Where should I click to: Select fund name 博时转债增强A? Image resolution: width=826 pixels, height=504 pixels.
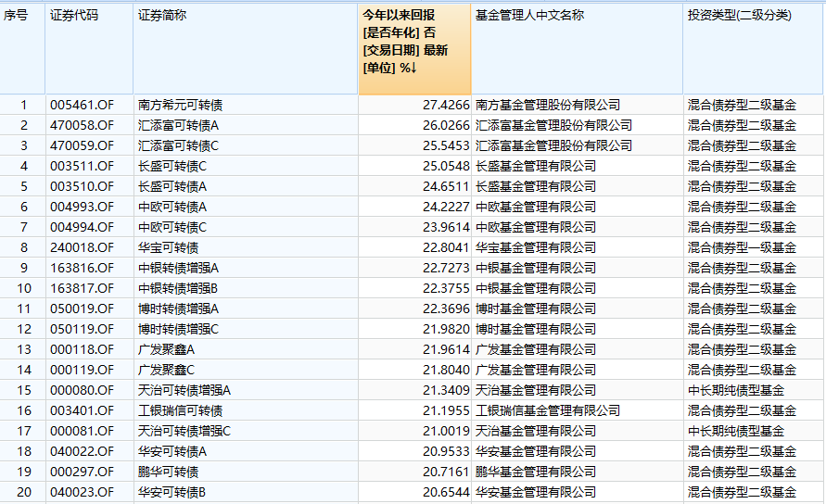click(178, 309)
